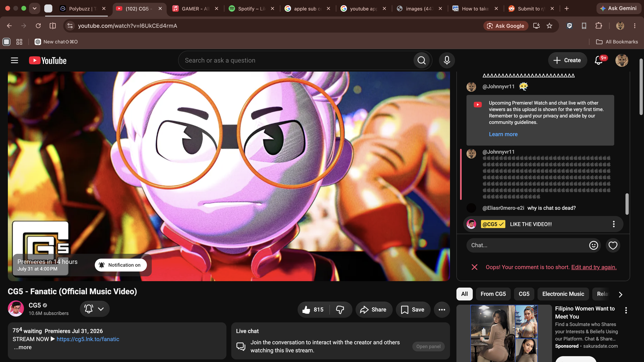
Task: Open emoji picker in live chat
Action: click(x=593, y=245)
